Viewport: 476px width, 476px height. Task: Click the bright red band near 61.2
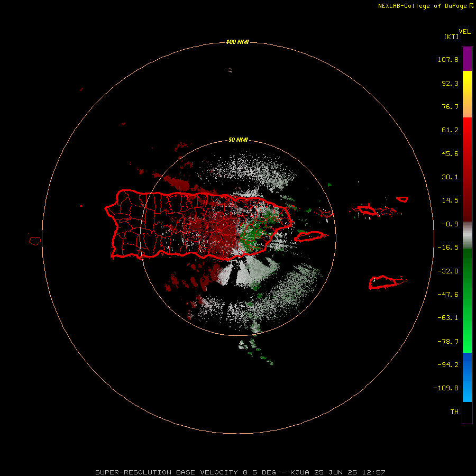click(x=467, y=130)
